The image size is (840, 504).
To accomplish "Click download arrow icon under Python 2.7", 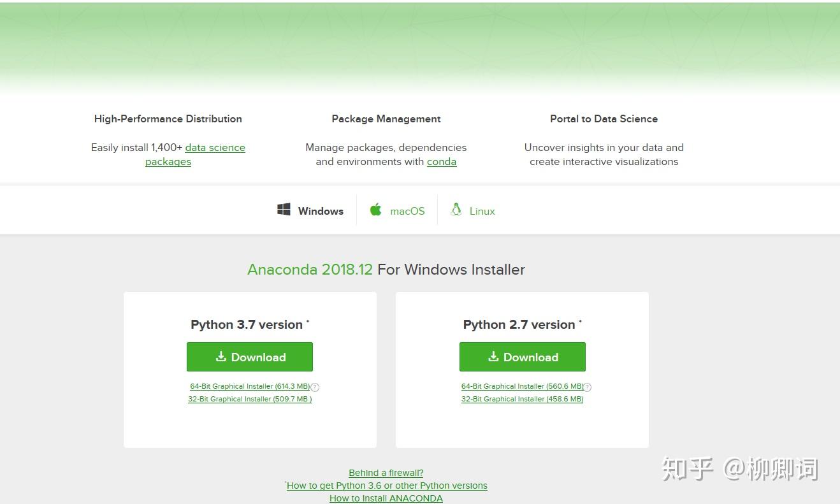I will coord(493,357).
